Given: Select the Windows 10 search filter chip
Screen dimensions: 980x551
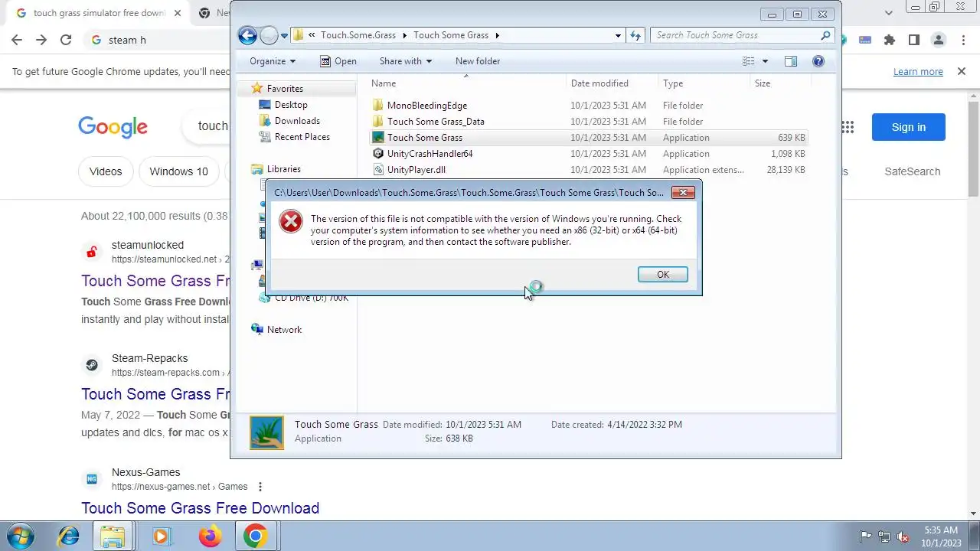Looking at the screenshot, I should 178,171.
